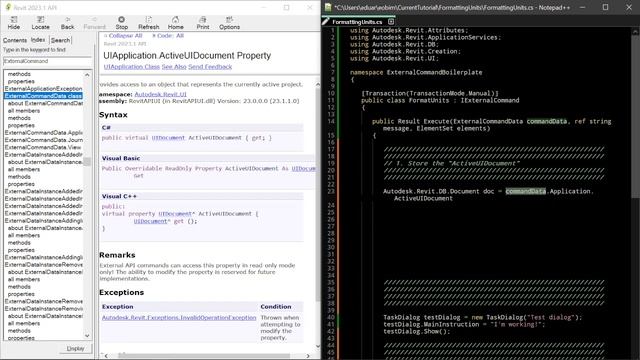640x360 pixels.
Task: Click the Condition column header in table
Action: click(276, 307)
